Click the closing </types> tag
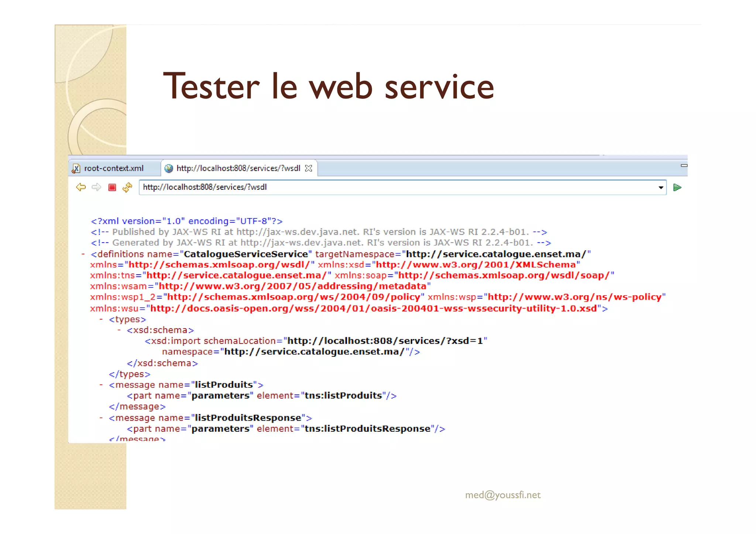 (x=130, y=374)
